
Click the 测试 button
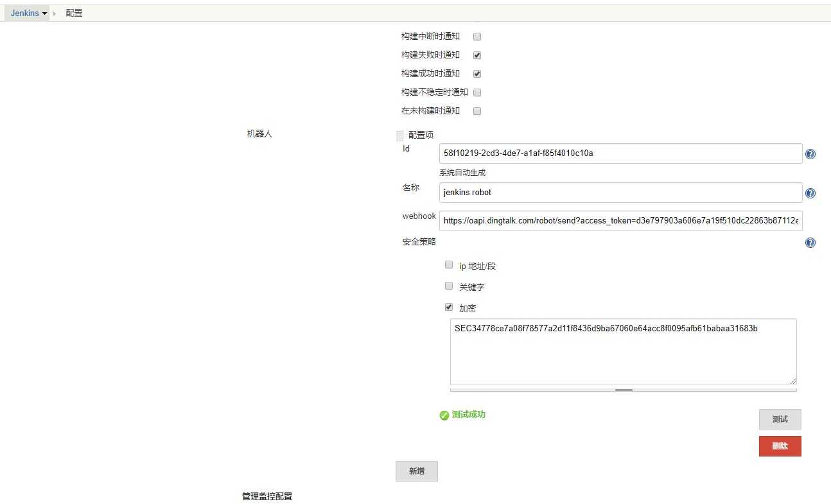tap(780, 419)
